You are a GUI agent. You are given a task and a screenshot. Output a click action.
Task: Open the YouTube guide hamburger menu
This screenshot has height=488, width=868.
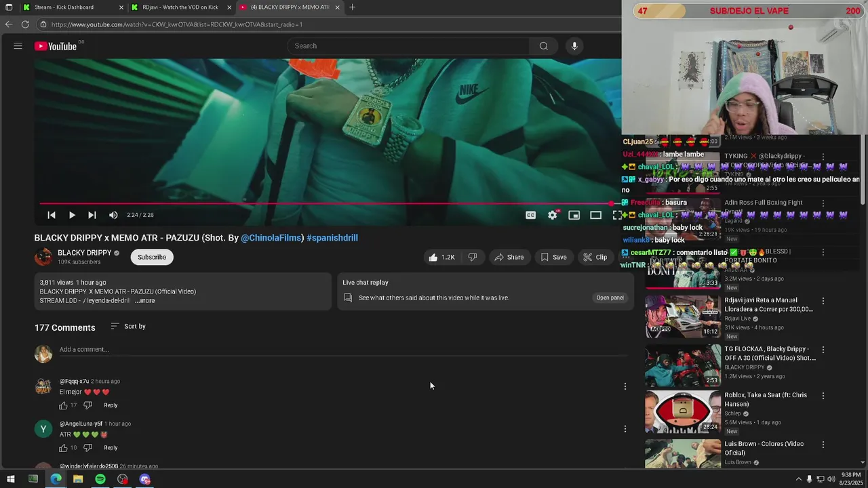[18, 46]
